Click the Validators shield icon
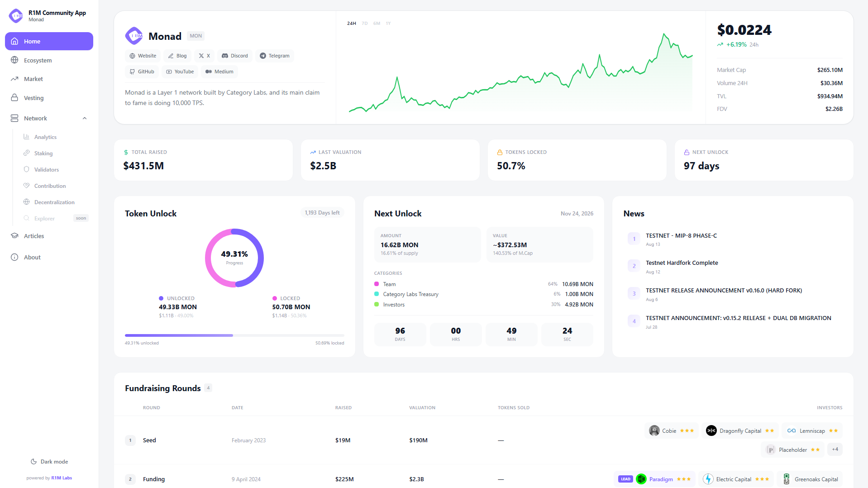Viewport: 868px width, 488px height. (x=27, y=169)
